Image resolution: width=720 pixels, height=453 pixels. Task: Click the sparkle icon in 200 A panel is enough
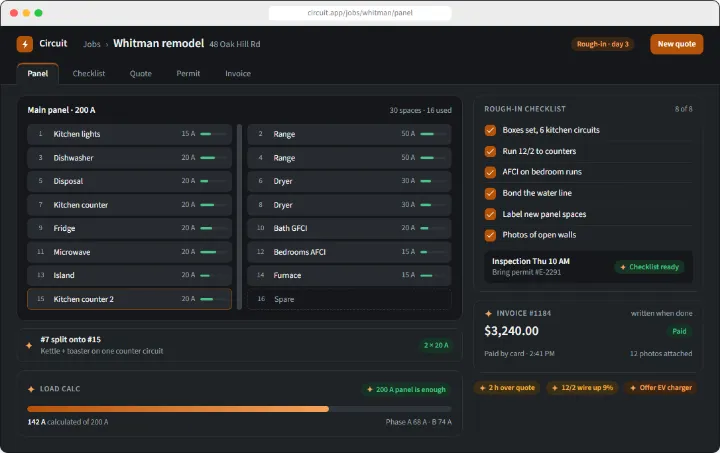pos(370,390)
